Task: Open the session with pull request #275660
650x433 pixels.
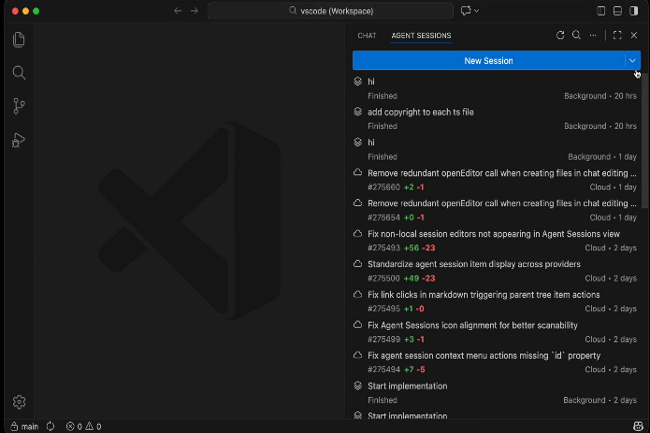Action: coord(497,180)
